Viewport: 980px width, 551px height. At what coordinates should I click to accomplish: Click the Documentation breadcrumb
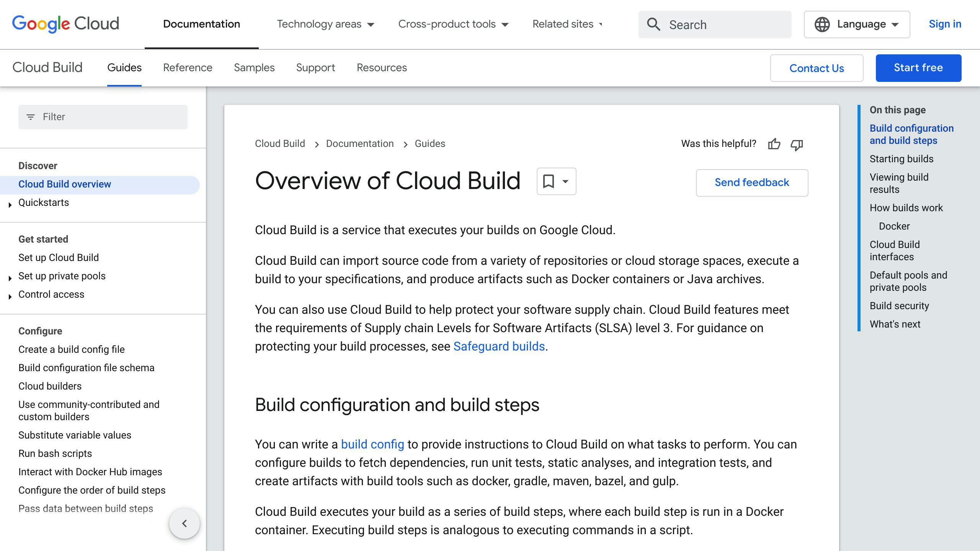point(360,143)
